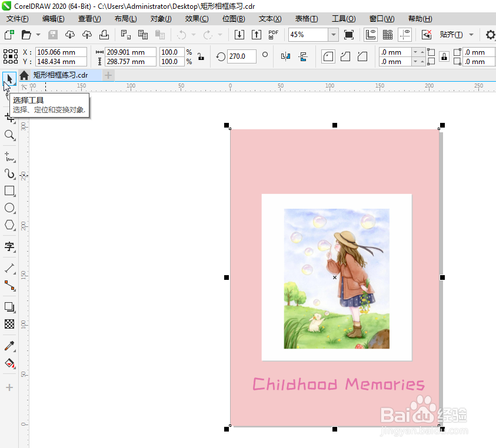Select the Interactive Fill tool
Screen dimensions: 496x448
coord(9,363)
